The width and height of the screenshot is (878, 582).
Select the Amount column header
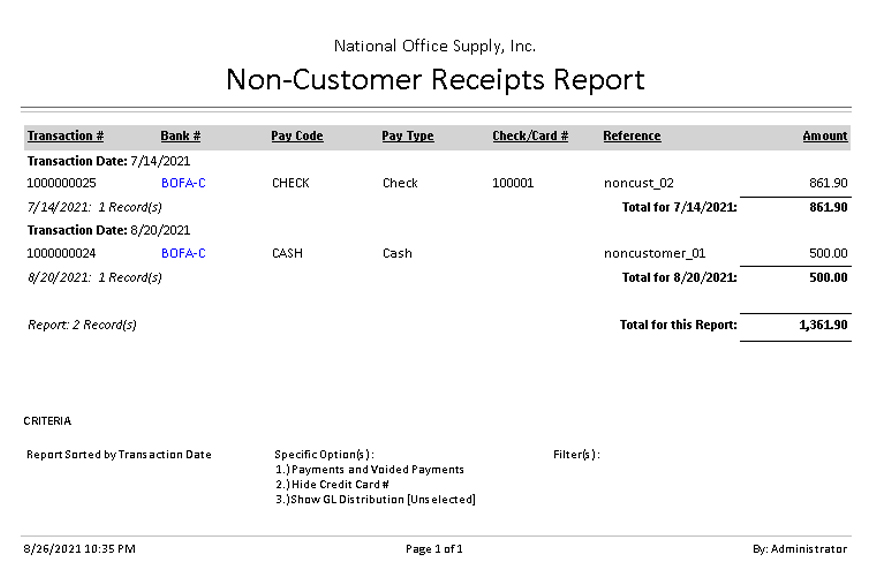tap(824, 136)
